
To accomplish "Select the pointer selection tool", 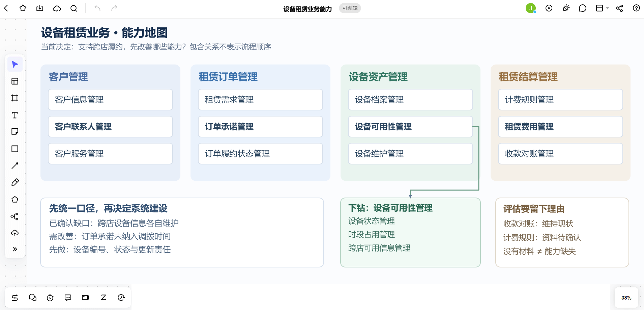I will pyautogui.click(x=15, y=64).
